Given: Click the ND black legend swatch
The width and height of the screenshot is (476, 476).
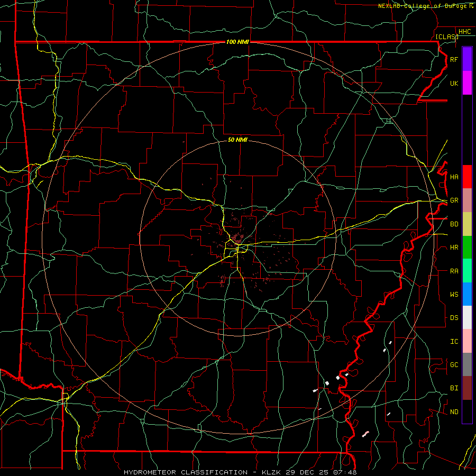Looking at the screenshot, I should click(x=467, y=411).
